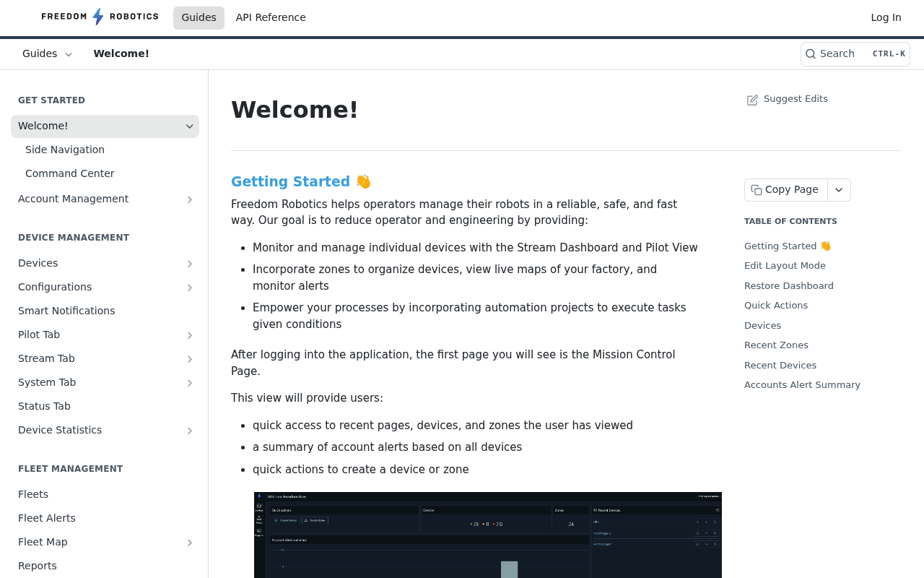The width and height of the screenshot is (924, 578).
Task: Click the Copy Page button
Action: pos(786,190)
